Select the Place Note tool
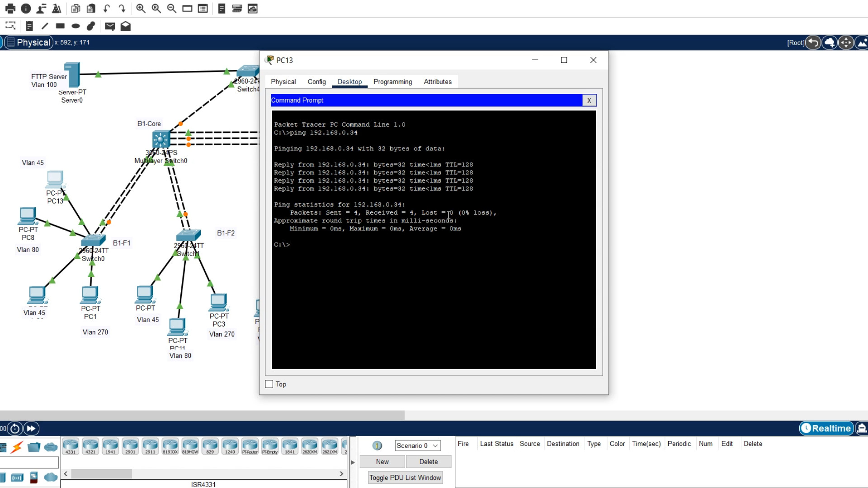The image size is (868, 488). click(29, 26)
